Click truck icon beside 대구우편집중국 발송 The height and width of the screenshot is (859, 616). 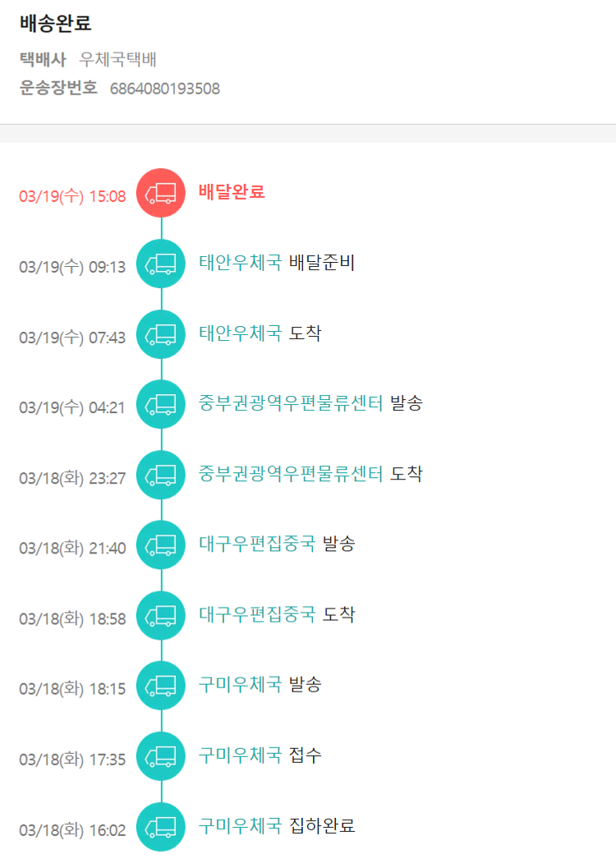click(x=161, y=544)
